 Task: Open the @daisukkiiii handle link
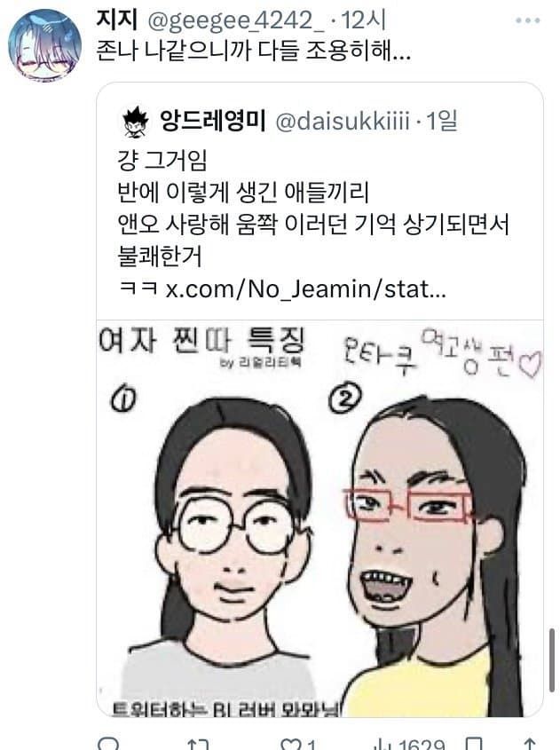point(343,122)
